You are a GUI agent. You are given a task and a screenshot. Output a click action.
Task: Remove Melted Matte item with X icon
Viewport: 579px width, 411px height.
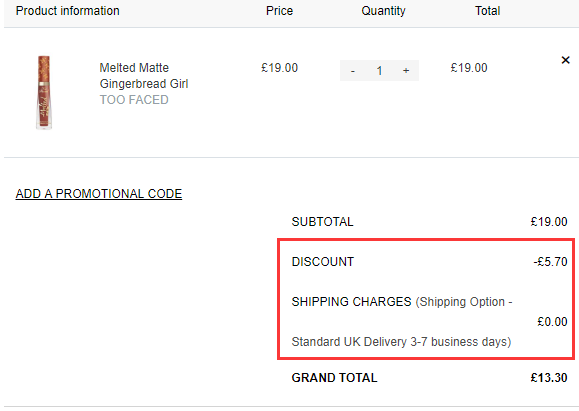coord(565,60)
